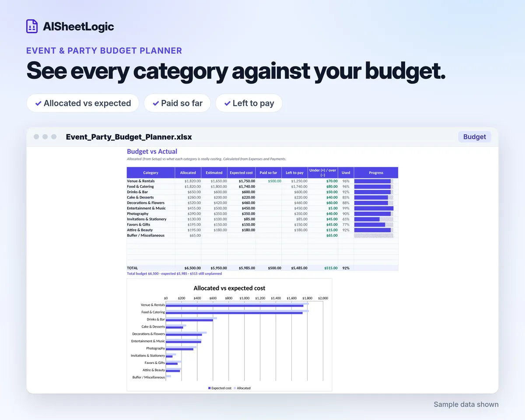Select the Food & Catering table row label
This screenshot has width=525, height=420.
tap(140, 186)
